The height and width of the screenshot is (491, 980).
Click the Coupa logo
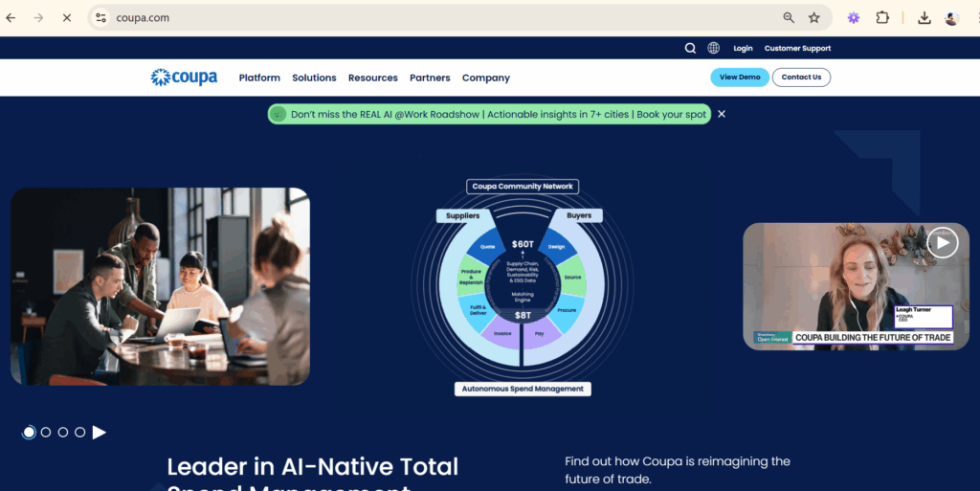click(184, 78)
